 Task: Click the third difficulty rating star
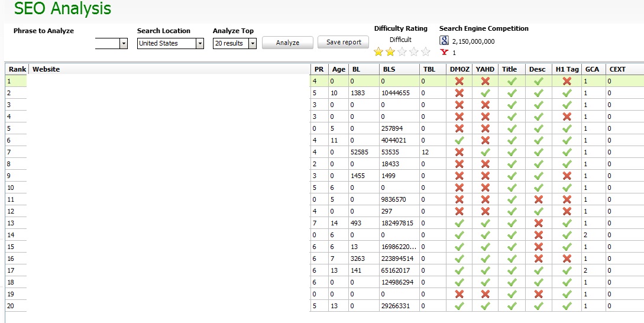(x=402, y=52)
